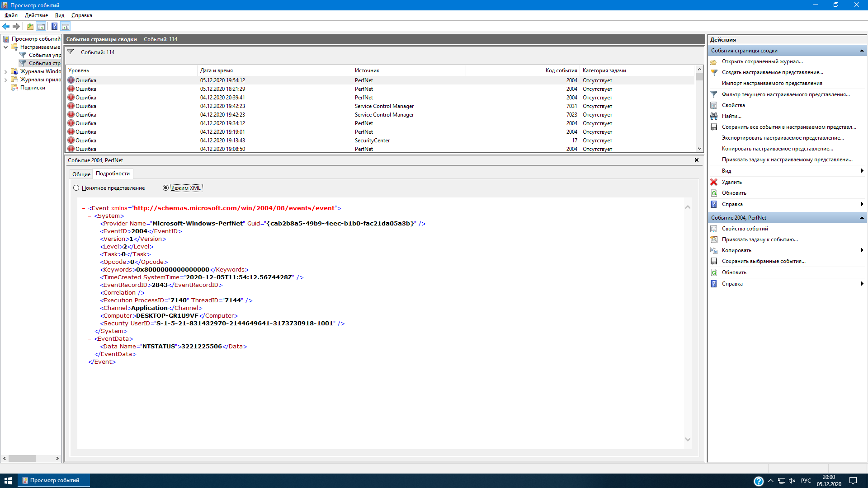
Task: Open the Вид menu in menu bar
Action: tap(60, 15)
